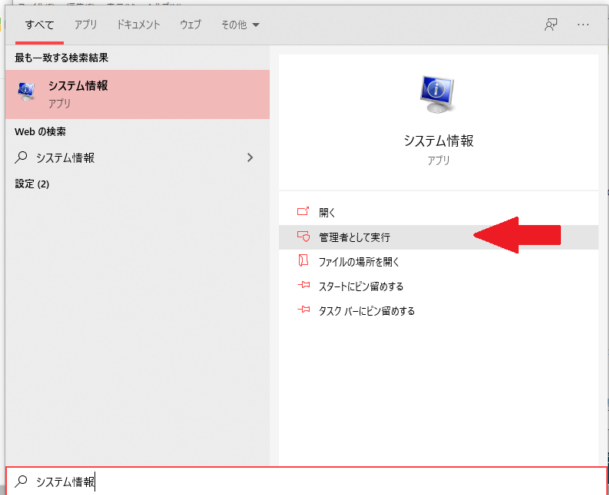
Task: Click the search magnifier icon in search box
Action: point(21,481)
